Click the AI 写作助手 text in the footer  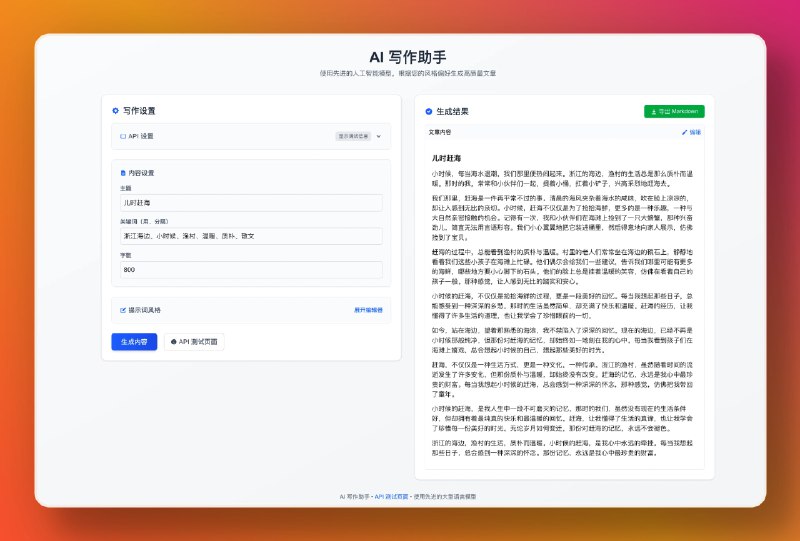pos(355,496)
